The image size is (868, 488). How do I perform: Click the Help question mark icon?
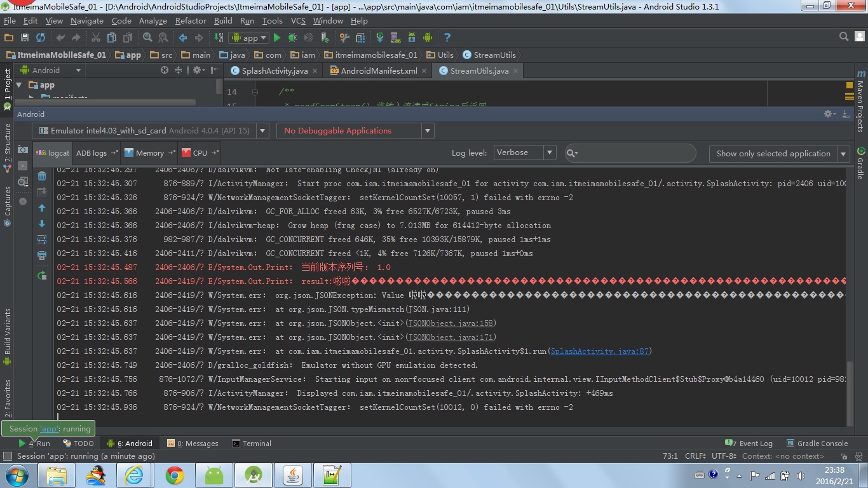pyautogui.click(x=447, y=37)
